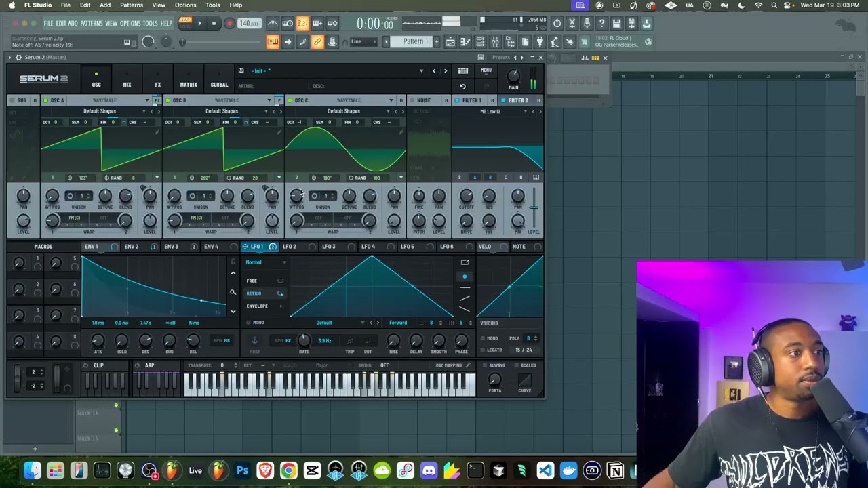Click the Filter LEVEL vertical slider
The image size is (868, 488).
coord(534,209)
